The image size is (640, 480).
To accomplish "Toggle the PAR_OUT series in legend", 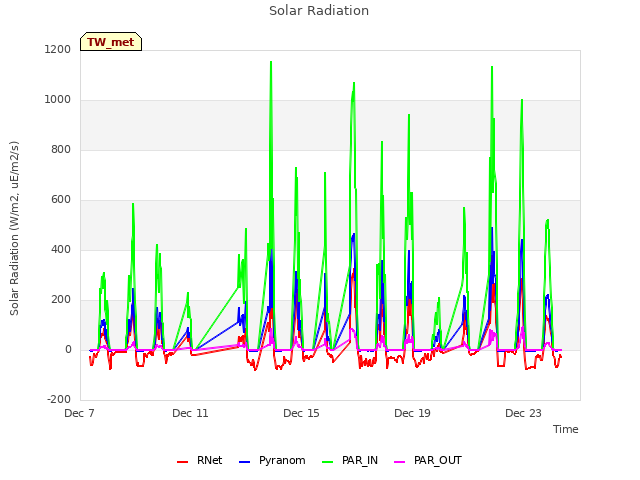I will tap(428, 460).
